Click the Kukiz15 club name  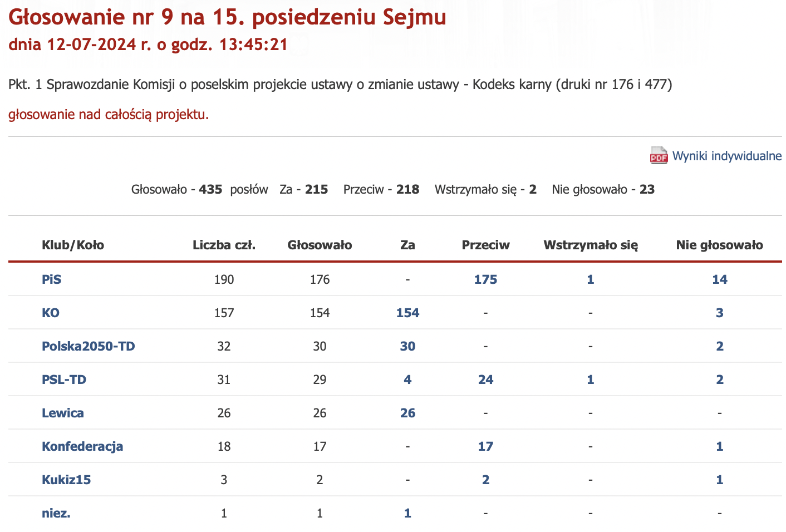[66, 480]
